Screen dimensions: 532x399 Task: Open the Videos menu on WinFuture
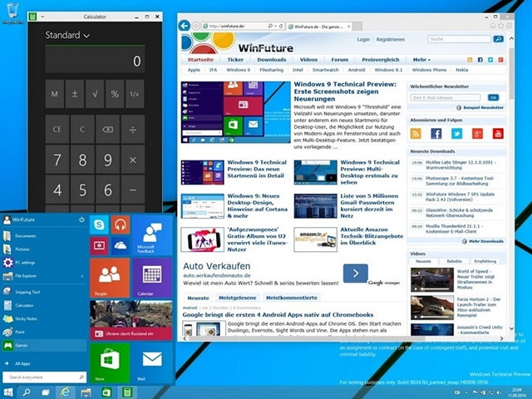point(308,60)
